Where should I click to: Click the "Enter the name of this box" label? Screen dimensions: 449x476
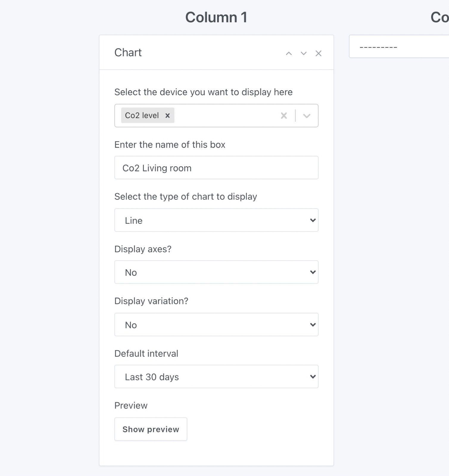click(x=170, y=145)
